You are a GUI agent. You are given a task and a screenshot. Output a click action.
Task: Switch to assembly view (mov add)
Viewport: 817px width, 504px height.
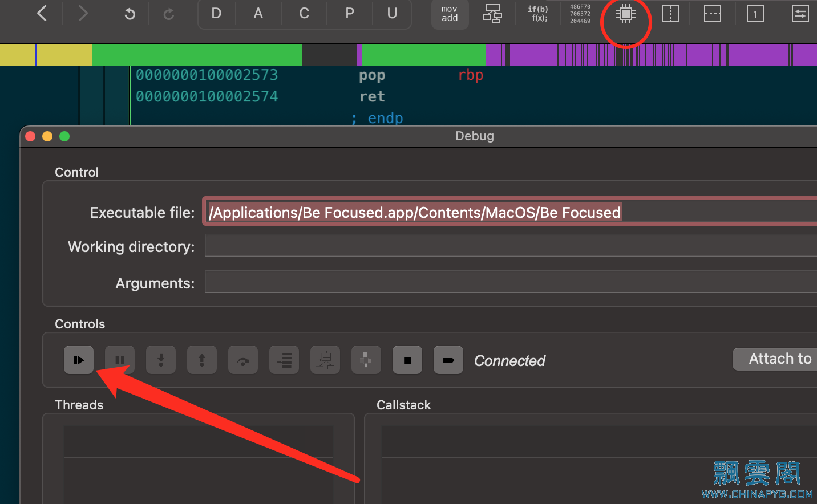point(450,14)
